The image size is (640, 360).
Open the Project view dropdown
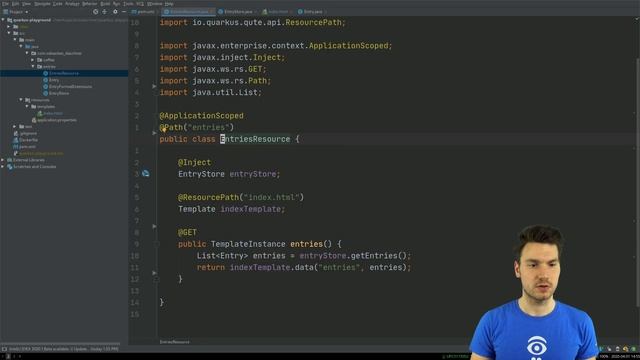(16, 12)
